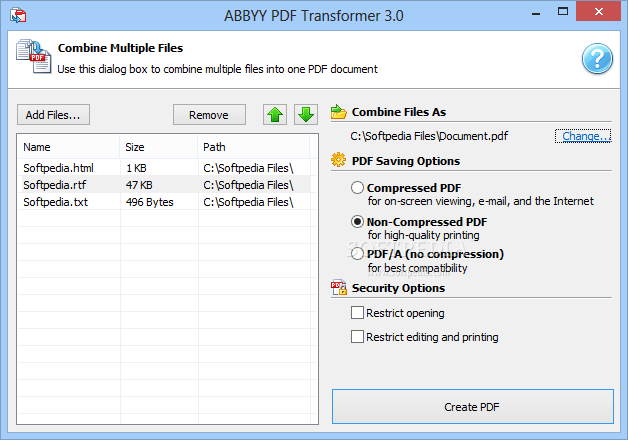Image resolution: width=628 pixels, height=440 pixels.
Task: Sort list by Size column header
Action: point(159,147)
